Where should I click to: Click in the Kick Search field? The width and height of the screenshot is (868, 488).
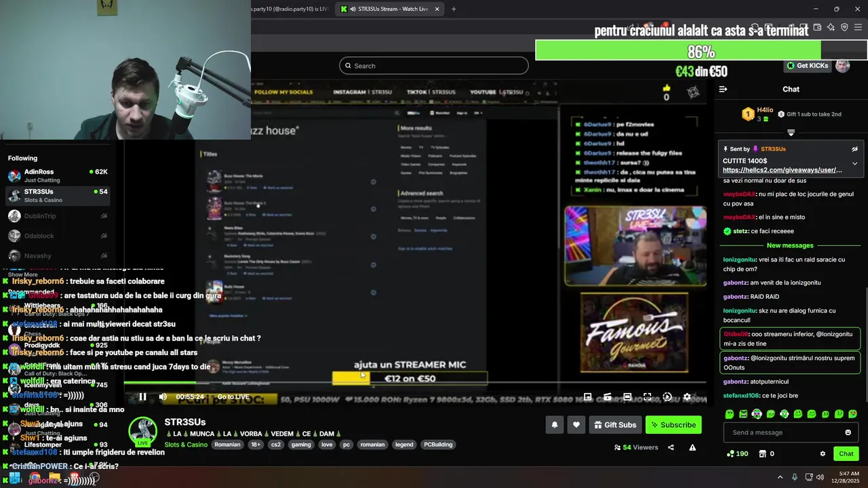click(434, 66)
